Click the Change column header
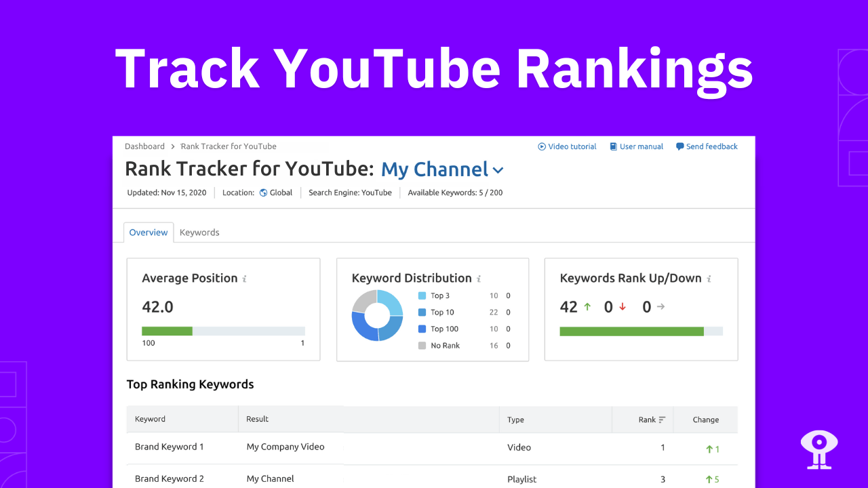The image size is (868, 488). point(706,420)
